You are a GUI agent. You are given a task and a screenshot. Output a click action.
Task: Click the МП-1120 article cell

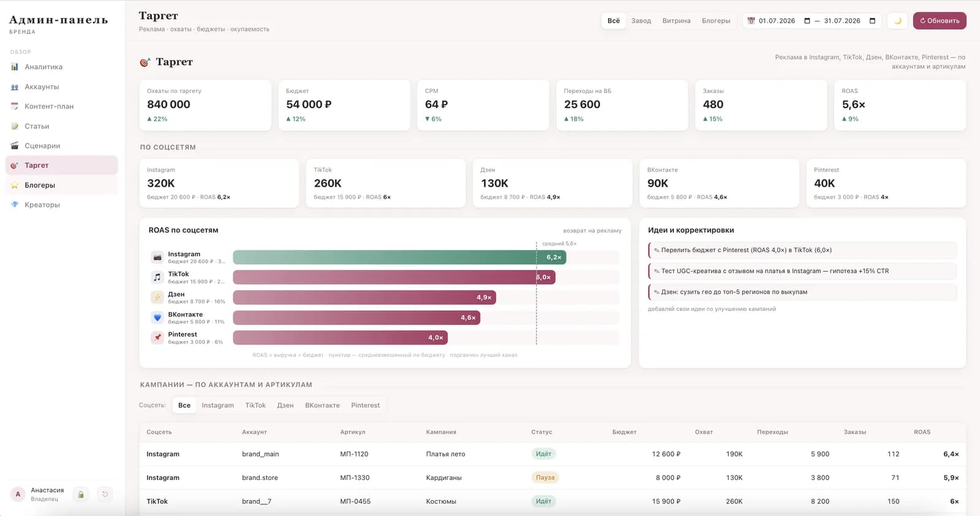tap(354, 454)
